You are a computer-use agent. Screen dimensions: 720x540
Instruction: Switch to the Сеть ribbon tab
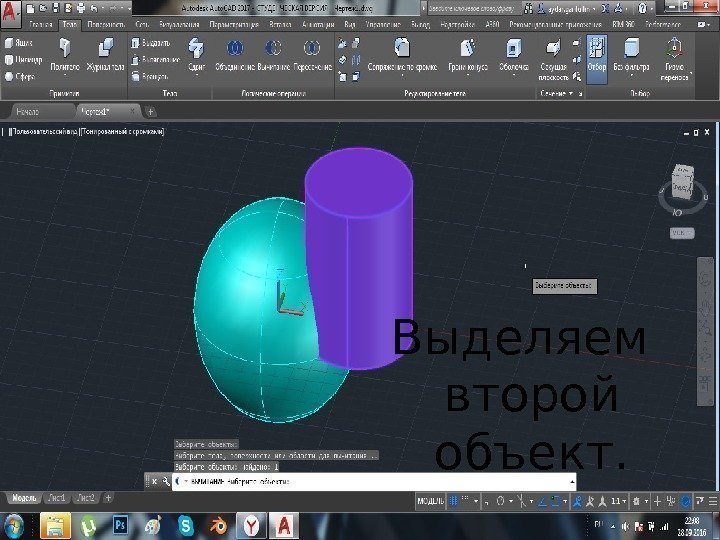pyautogui.click(x=142, y=24)
